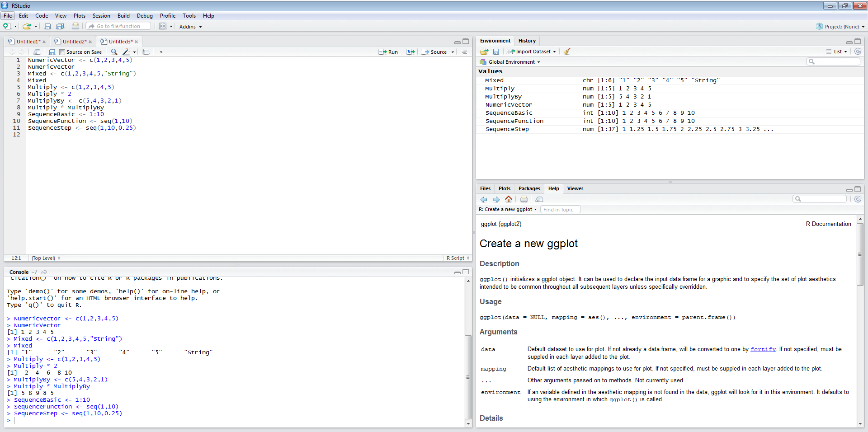Open the Project (None) menu
Image resolution: width=868 pixels, height=432 pixels.
pos(840,27)
